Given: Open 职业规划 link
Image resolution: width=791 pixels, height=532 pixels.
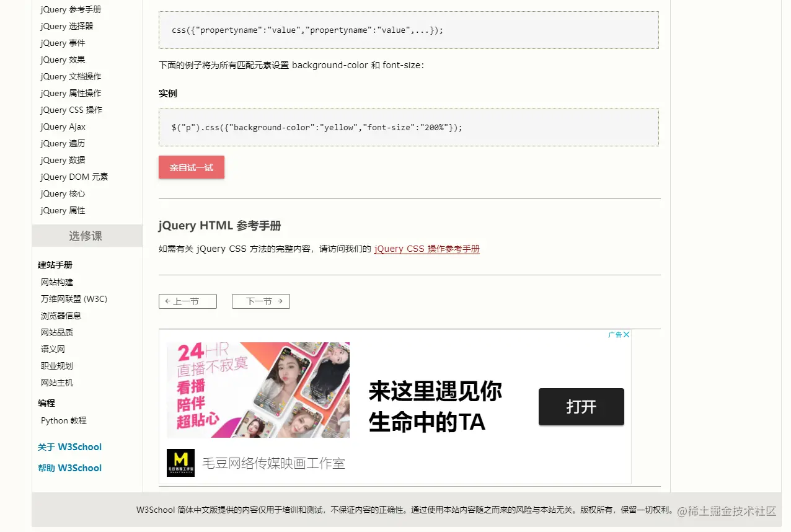Looking at the screenshot, I should 57,366.
